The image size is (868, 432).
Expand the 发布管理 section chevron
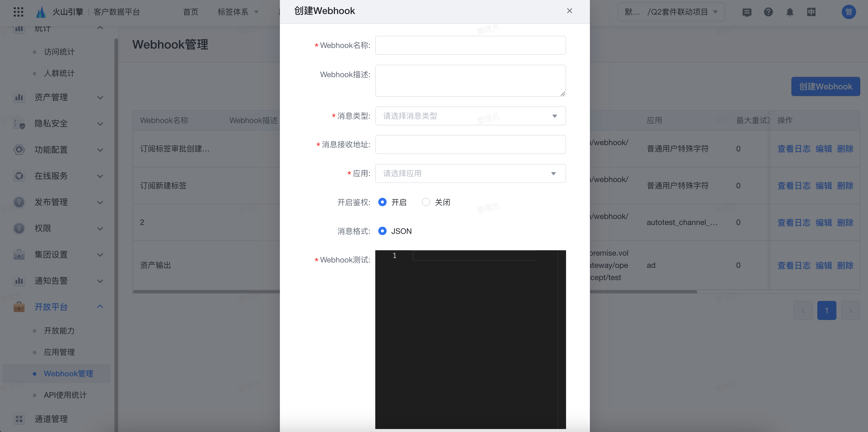click(x=100, y=202)
